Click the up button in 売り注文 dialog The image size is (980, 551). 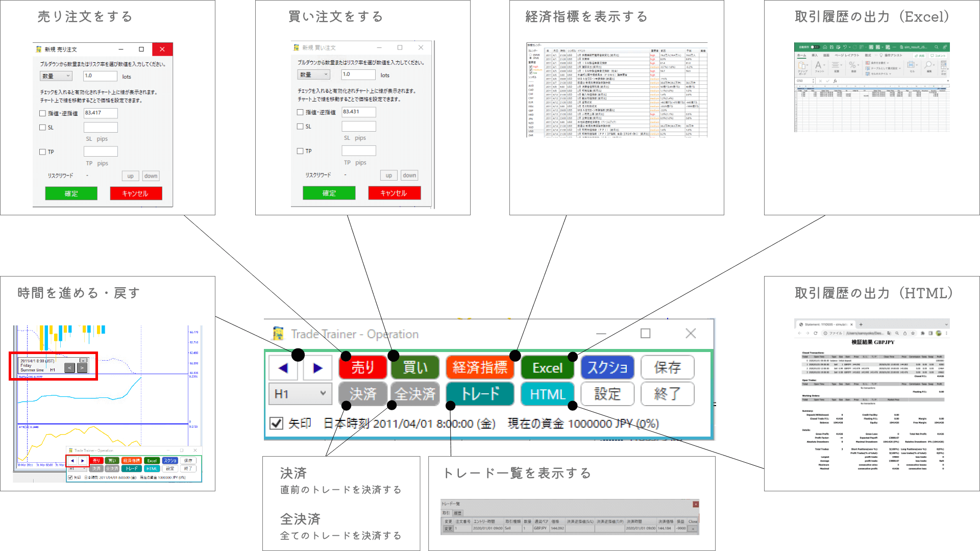[x=131, y=176]
